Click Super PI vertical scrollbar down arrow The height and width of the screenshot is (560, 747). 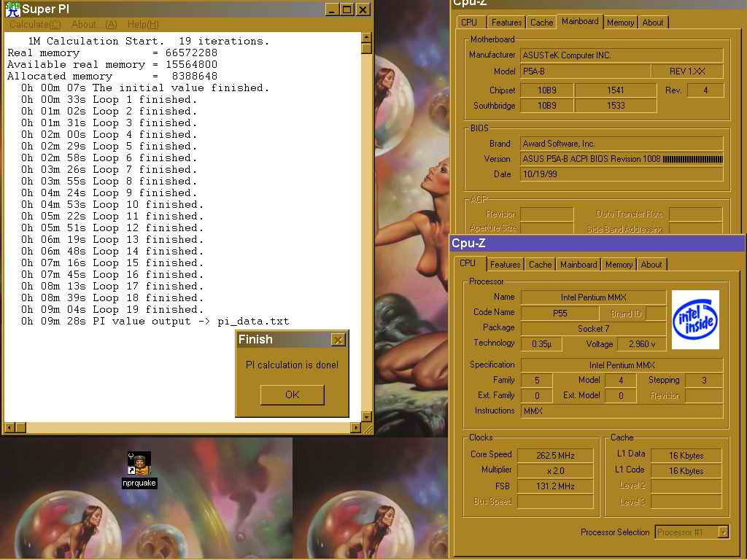click(x=366, y=416)
